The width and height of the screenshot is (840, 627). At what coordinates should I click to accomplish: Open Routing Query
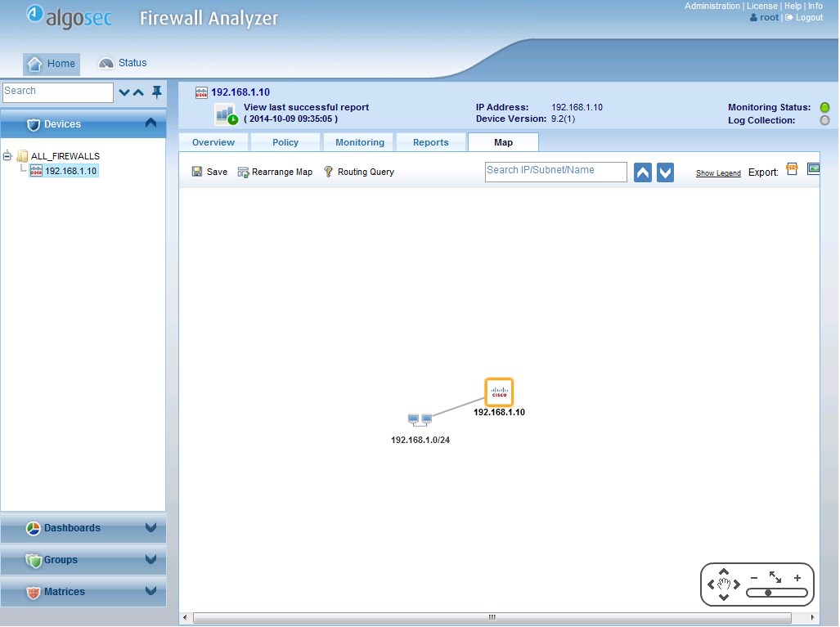[359, 172]
